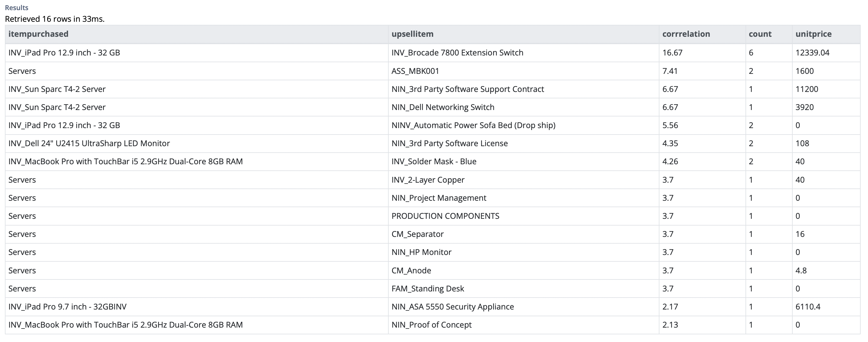Select the CM_Anode cell
868x342 pixels.
[x=523, y=271]
